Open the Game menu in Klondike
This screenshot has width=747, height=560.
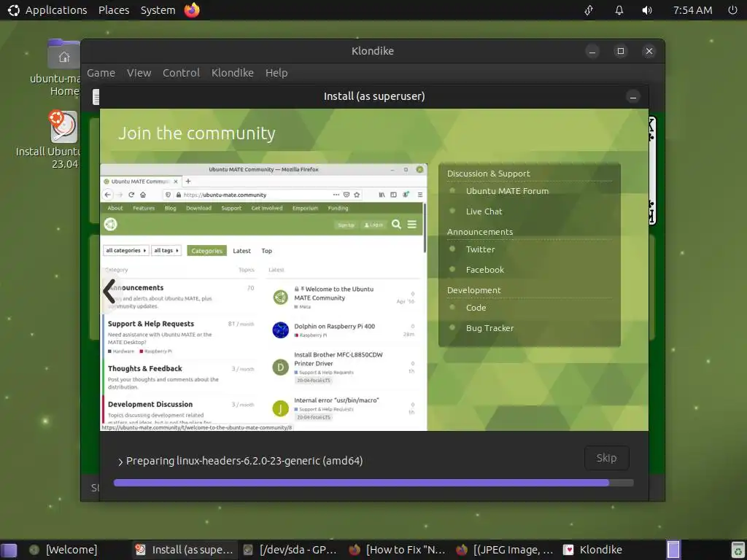click(101, 73)
